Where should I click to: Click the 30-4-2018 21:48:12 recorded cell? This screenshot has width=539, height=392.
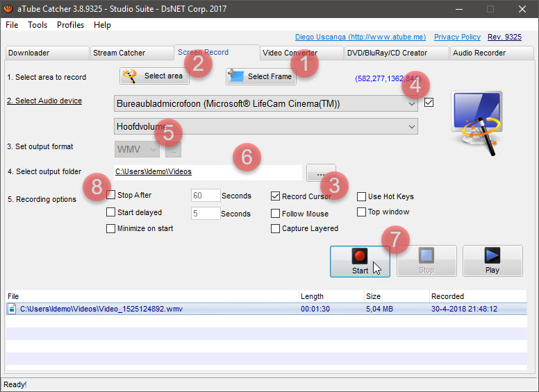click(465, 309)
